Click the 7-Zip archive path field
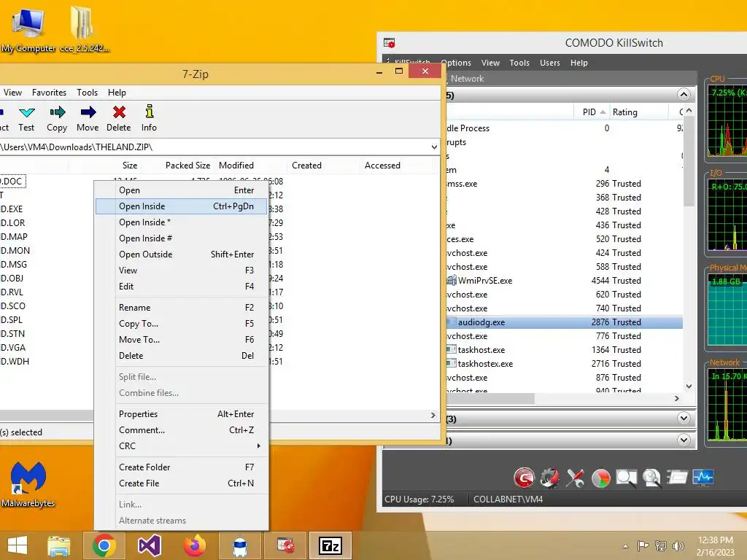The image size is (747, 560). 214,147
